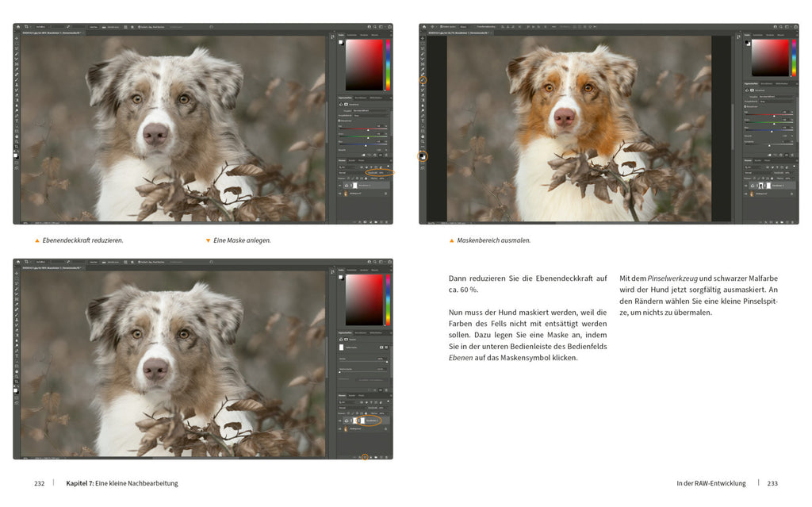
Task: Open circled Deckkraft dropdown in top-left Layers panel
Action: (x=382, y=172)
